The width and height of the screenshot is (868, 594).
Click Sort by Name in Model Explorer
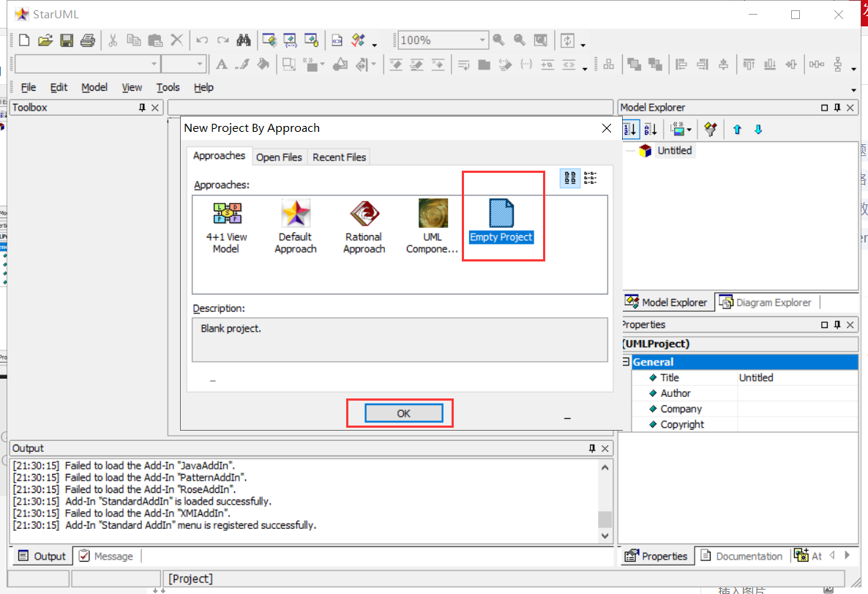click(x=651, y=130)
